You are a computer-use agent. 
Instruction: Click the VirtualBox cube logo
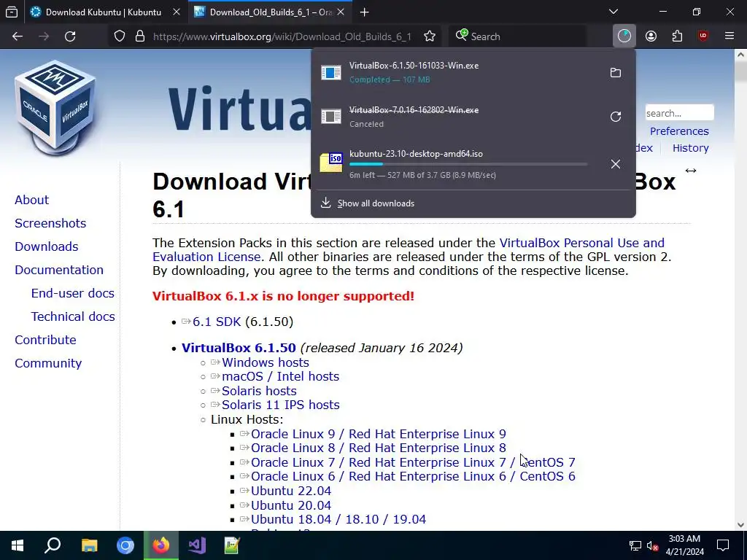[x=55, y=108]
